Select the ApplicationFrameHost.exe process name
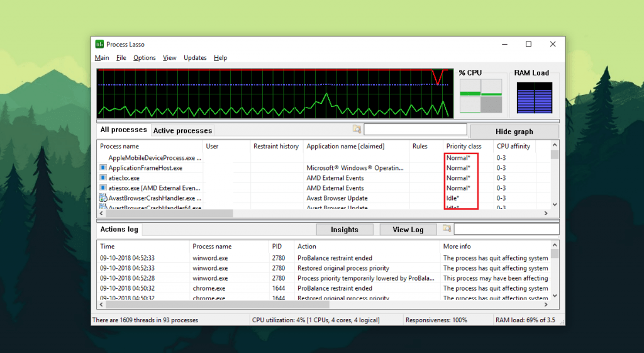This screenshot has height=353, width=644. click(x=145, y=167)
